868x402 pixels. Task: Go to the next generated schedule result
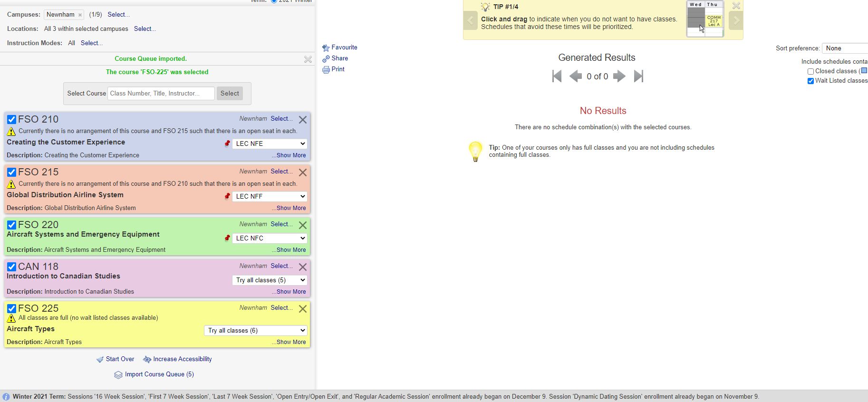coord(619,76)
